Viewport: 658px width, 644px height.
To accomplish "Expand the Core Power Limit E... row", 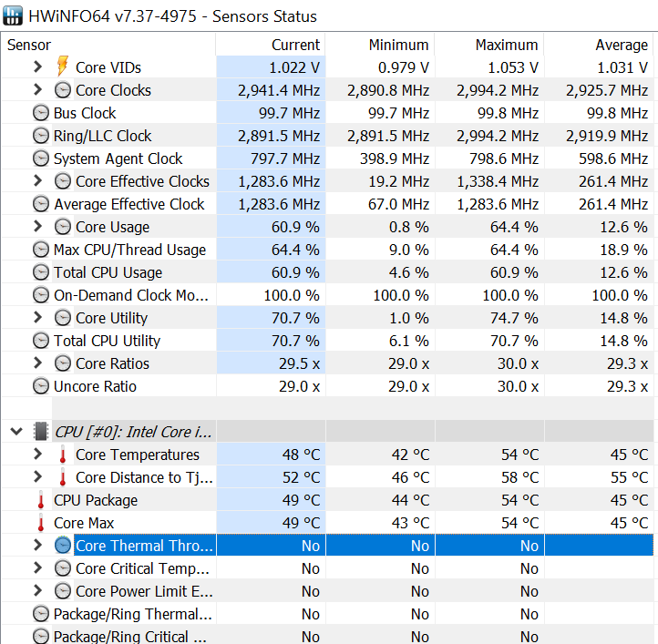I will pyautogui.click(x=37, y=590).
